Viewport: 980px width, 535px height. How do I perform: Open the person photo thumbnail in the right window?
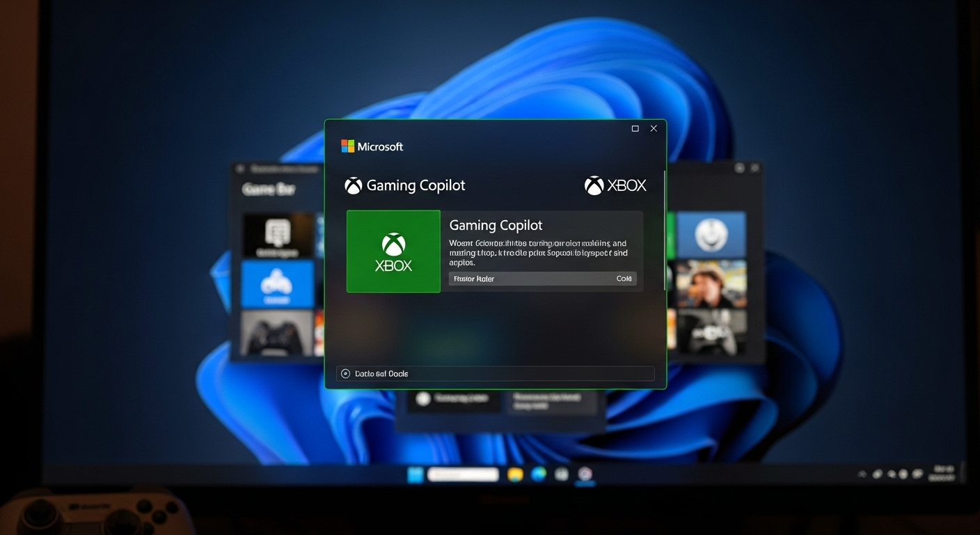[x=711, y=284]
